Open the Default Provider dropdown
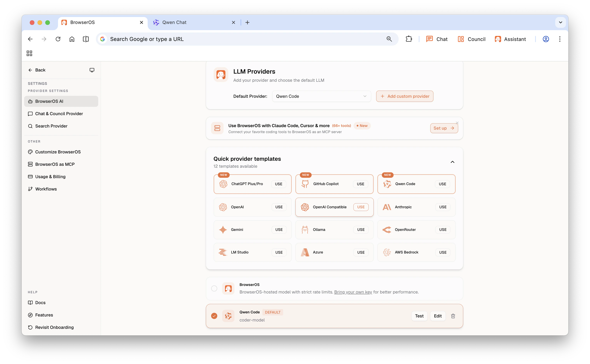 coord(321,96)
